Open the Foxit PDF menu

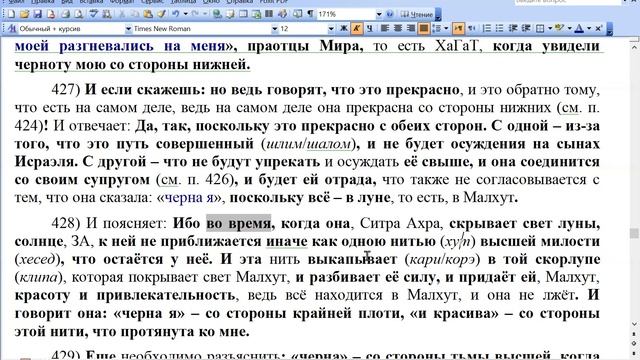pyautogui.click(x=273, y=2)
